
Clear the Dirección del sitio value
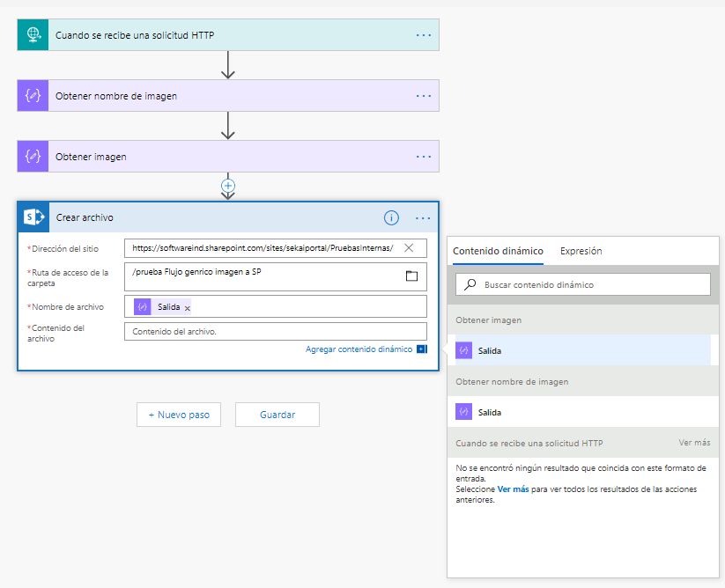(x=409, y=248)
